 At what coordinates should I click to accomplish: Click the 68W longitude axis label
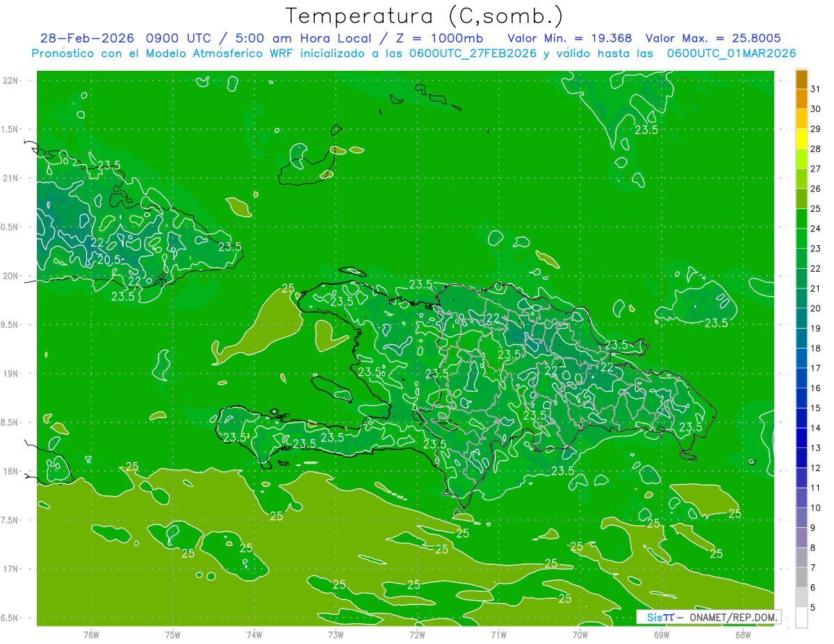743,634
